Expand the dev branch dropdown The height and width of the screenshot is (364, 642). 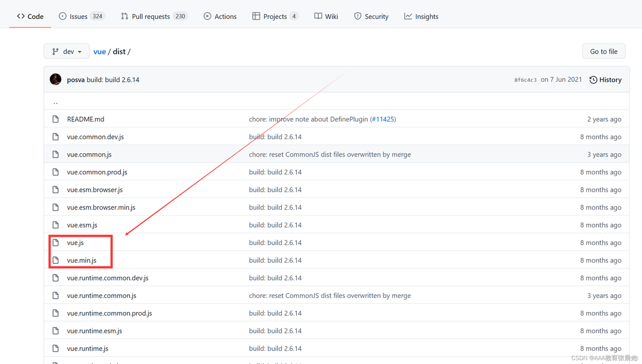coord(67,51)
